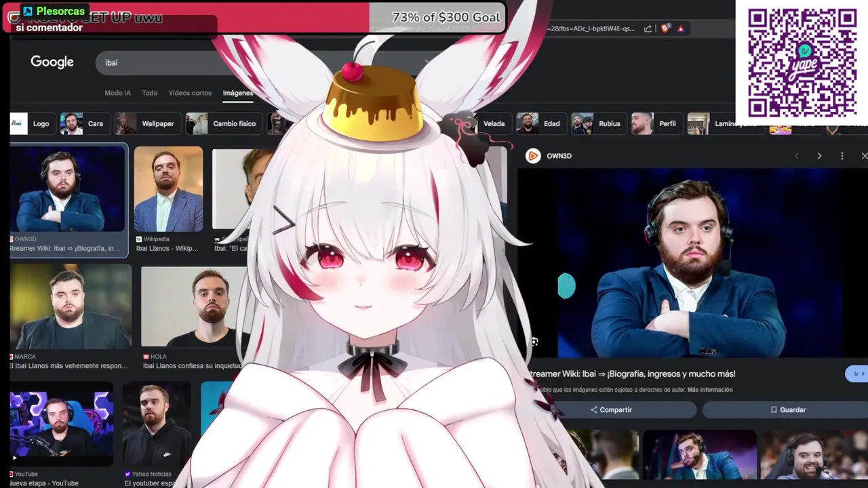Click "Ibai Llanos confiesa su inquietud" caption
Screen dimensions: 868x488
click(x=192, y=366)
